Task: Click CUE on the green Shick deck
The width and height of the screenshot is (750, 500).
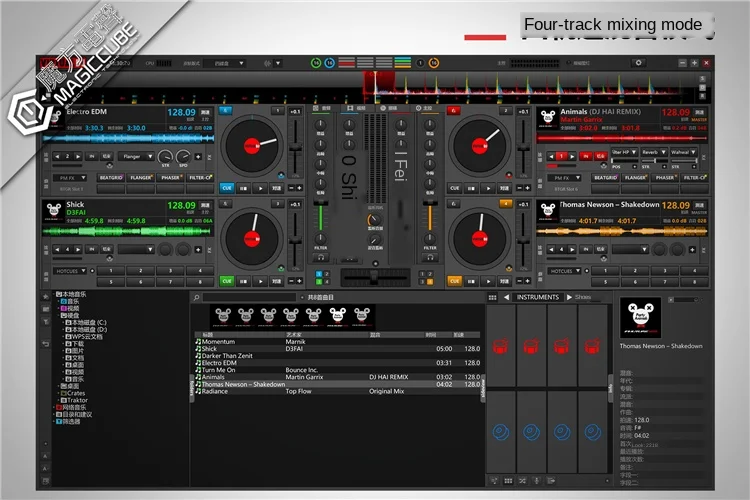Action: [x=227, y=281]
